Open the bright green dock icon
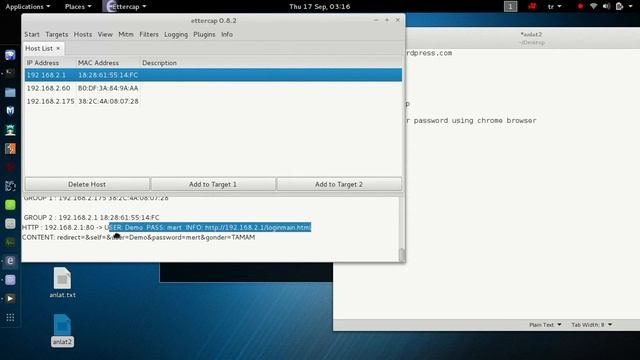 (10, 204)
